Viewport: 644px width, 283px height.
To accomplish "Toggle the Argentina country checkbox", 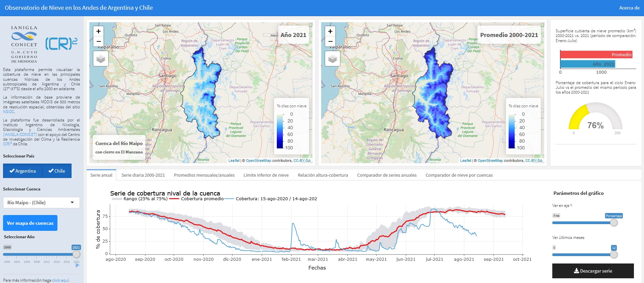I will [x=23, y=171].
